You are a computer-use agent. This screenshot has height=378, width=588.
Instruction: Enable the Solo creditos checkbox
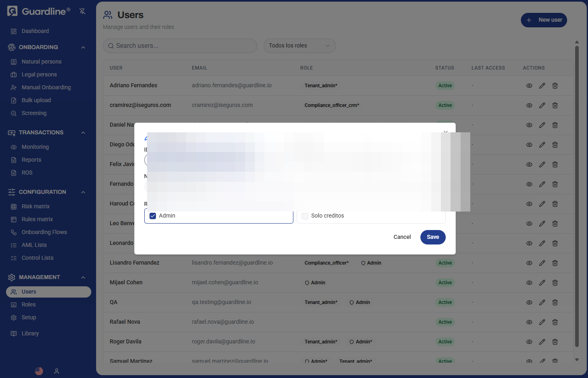[x=305, y=216]
